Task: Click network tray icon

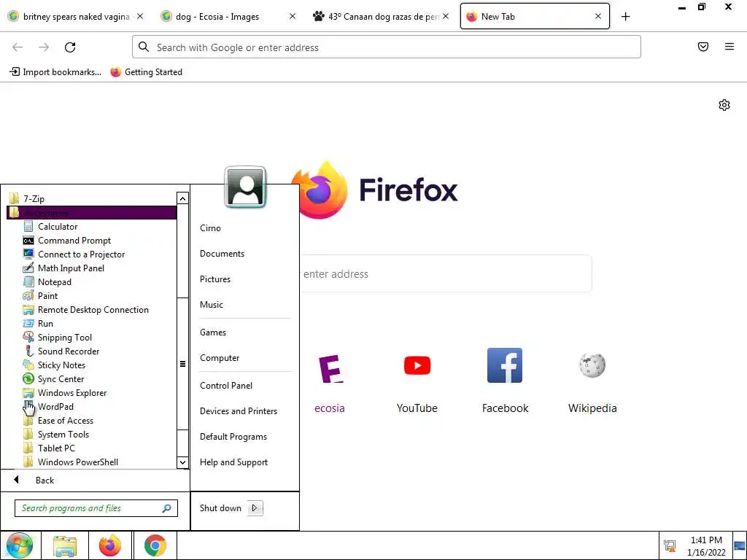Action: tap(670, 546)
